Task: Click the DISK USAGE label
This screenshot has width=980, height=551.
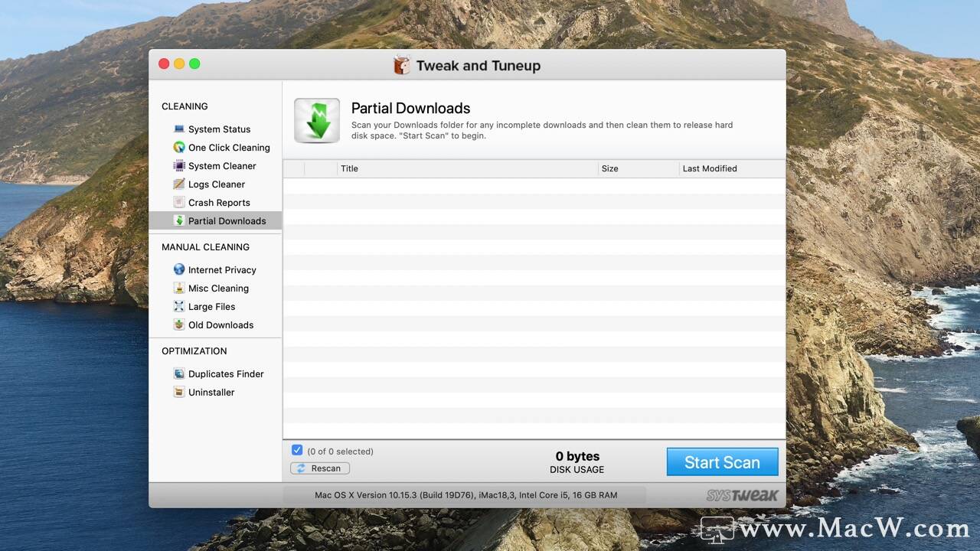Action: (577, 470)
